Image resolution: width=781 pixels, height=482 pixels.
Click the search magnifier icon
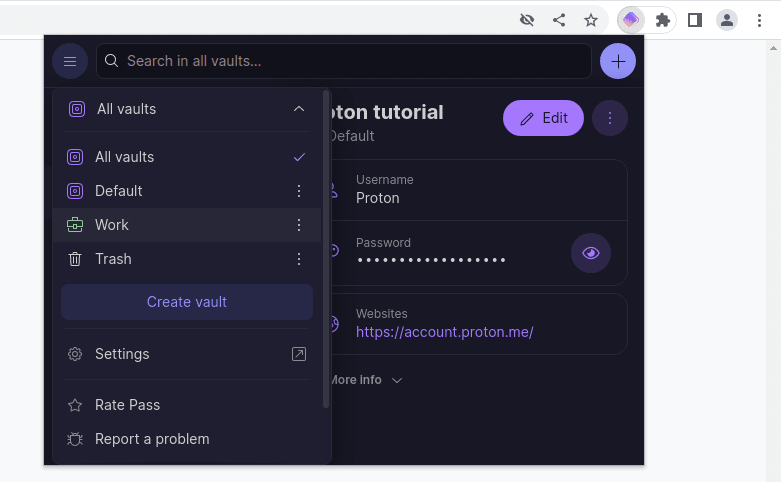(x=112, y=61)
